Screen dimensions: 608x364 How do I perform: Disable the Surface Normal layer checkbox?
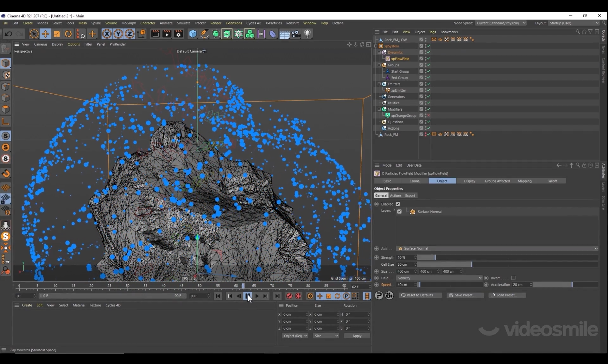coord(399,212)
